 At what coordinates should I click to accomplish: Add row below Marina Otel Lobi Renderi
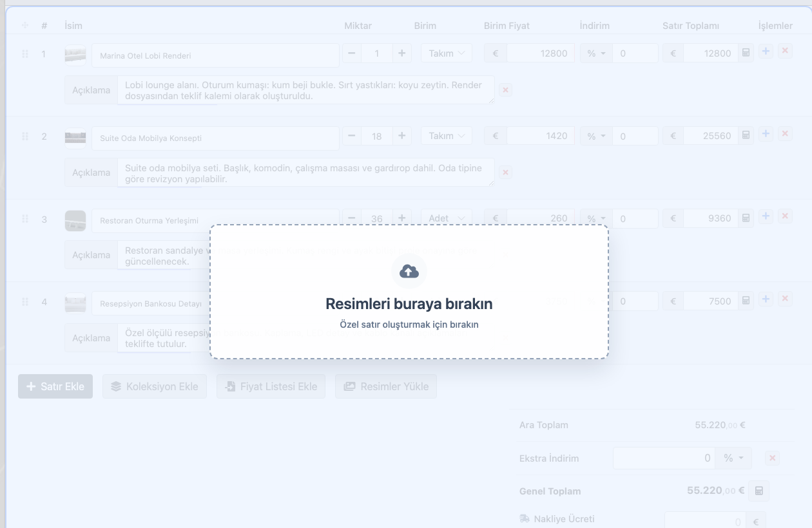[766, 51]
